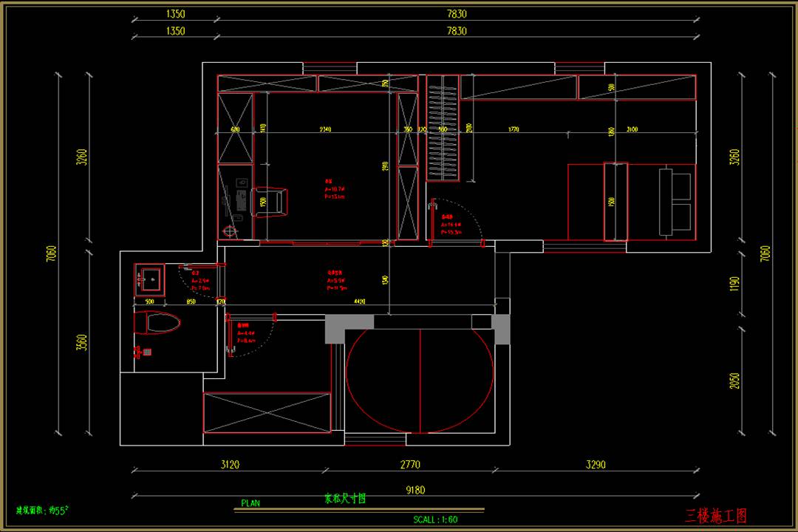Click the square washbasin symbol

[151, 279]
